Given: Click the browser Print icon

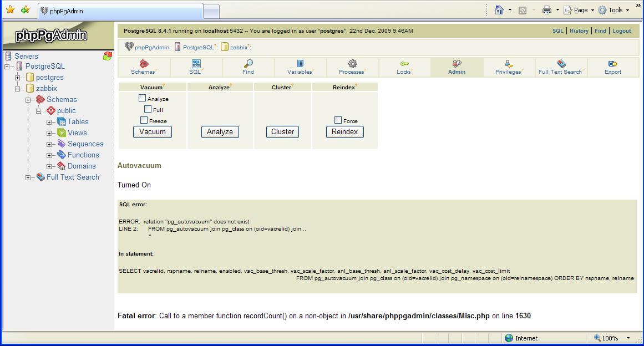Looking at the screenshot, I should (x=547, y=11).
